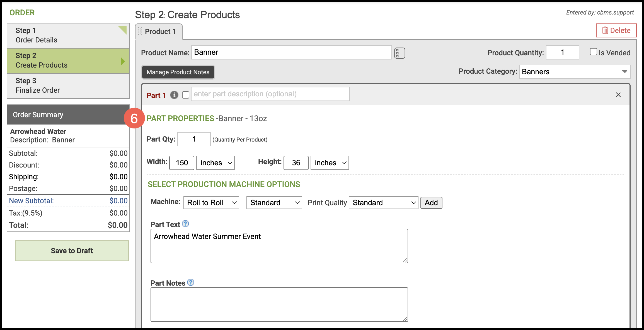Image resolution: width=644 pixels, height=330 pixels.
Task: Click the Part Notes help question icon
Action: point(191,283)
